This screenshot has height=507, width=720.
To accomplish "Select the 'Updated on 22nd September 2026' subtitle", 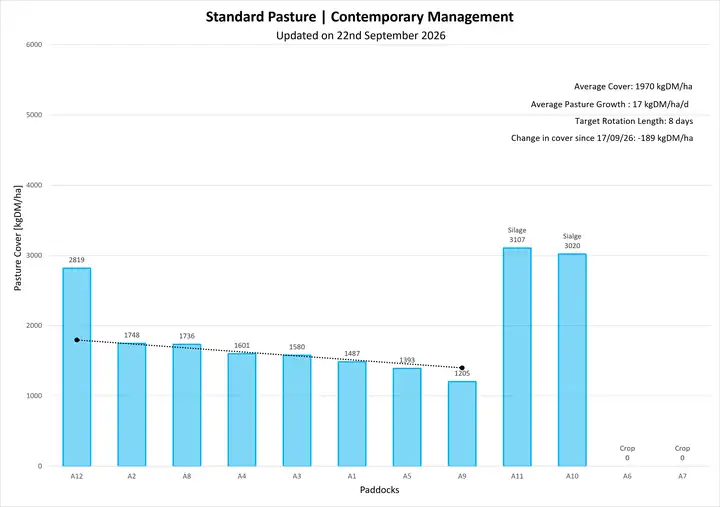I will [x=360, y=36].
